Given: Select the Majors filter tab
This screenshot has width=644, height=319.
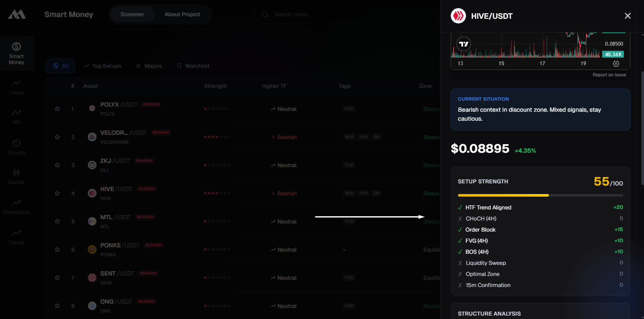Looking at the screenshot, I should pos(149,66).
